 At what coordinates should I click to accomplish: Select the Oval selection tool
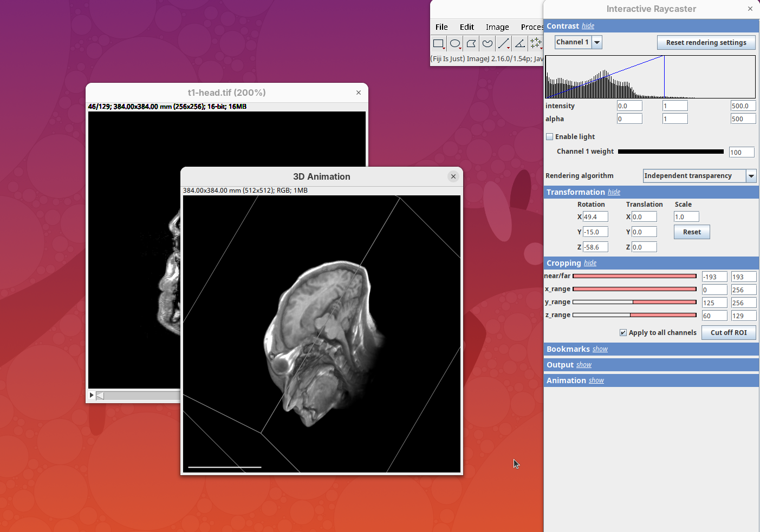coord(455,43)
